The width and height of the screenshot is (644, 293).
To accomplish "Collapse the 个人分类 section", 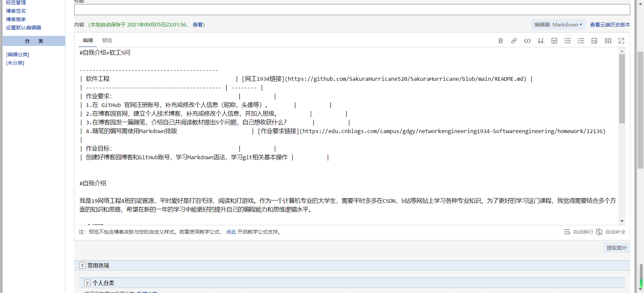I will [x=87, y=283].
